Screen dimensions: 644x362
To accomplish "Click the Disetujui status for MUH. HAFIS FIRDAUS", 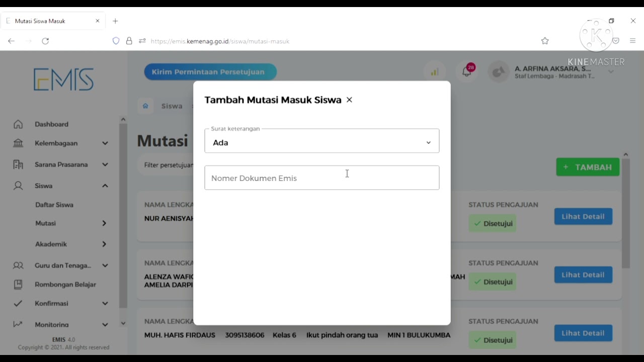I will 493,340.
